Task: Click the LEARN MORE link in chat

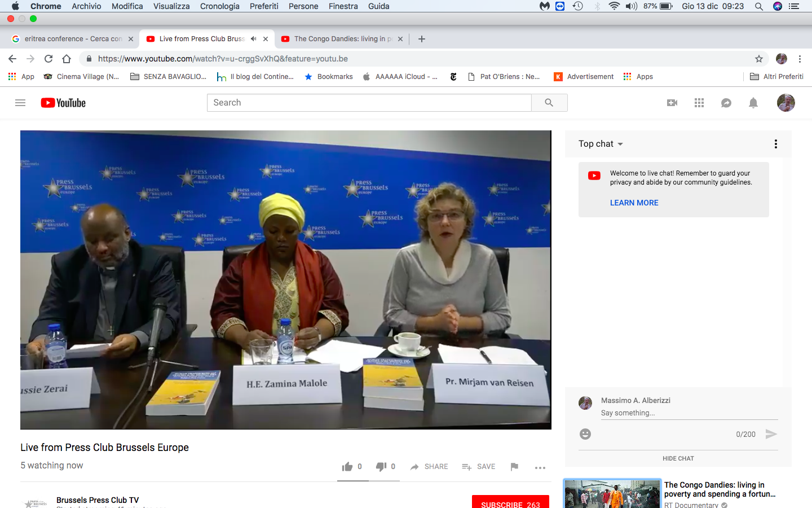Action: (x=634, y=203)
